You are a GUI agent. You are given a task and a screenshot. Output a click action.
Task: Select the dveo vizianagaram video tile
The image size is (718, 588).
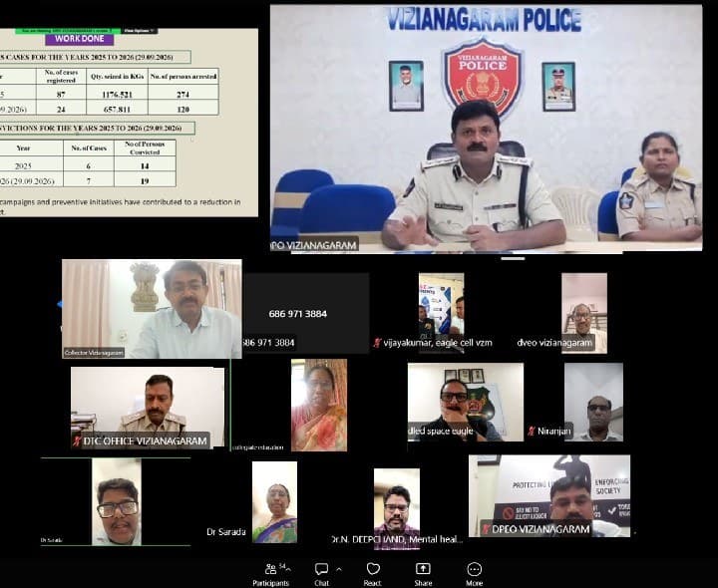584,314
